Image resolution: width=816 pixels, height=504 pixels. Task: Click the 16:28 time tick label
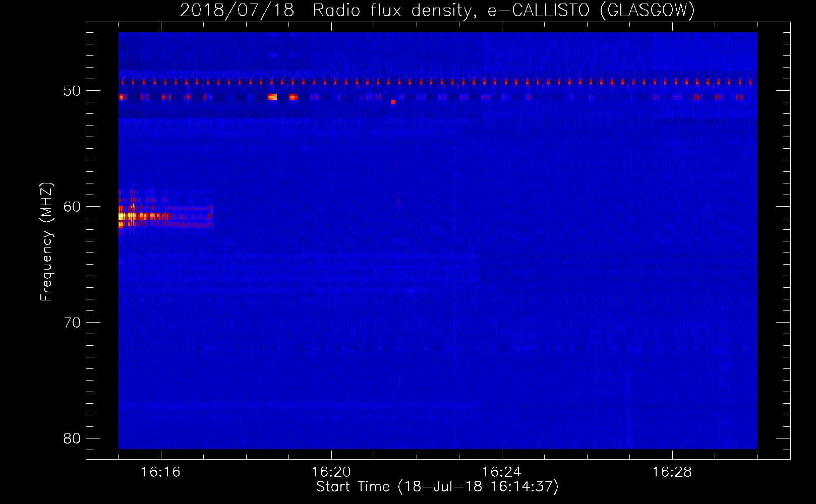[672, 472]
